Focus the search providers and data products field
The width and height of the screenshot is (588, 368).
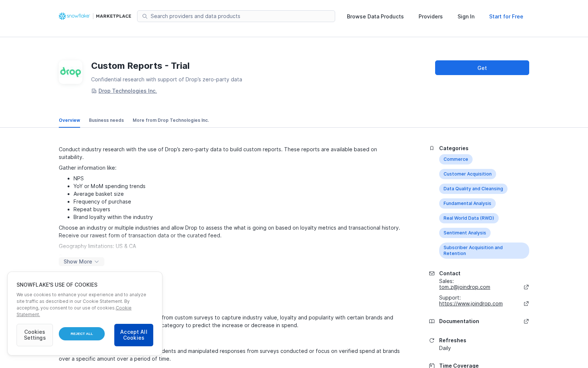pos(236,16)
